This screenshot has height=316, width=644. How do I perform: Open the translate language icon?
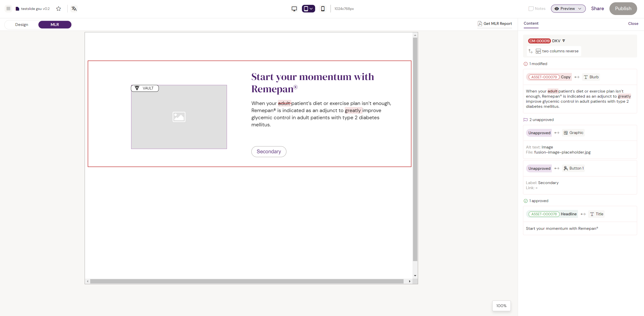74,9
